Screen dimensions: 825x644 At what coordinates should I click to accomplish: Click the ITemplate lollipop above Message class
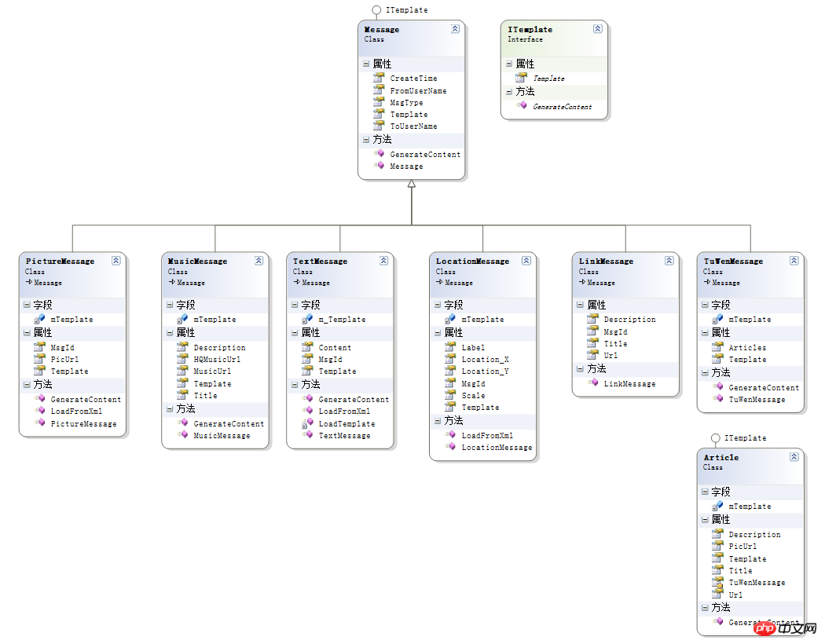coord(376,10)
